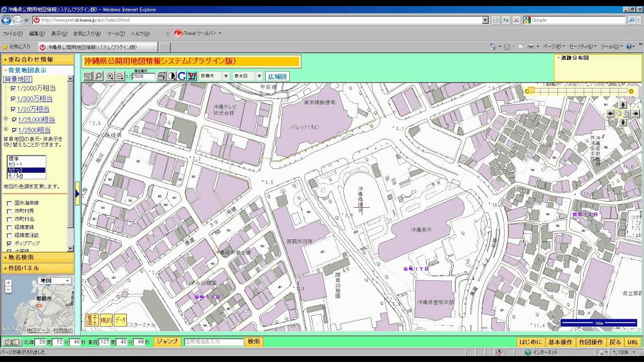
Task: Zoom in on the Google overview minimap
Action: coord(8,283)
